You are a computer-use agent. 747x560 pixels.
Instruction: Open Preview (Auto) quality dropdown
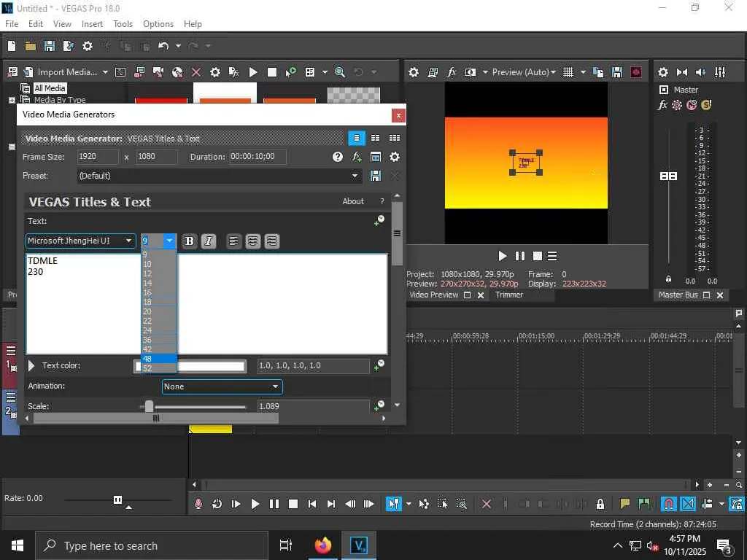pyautogui.click(x=524, y=72)
